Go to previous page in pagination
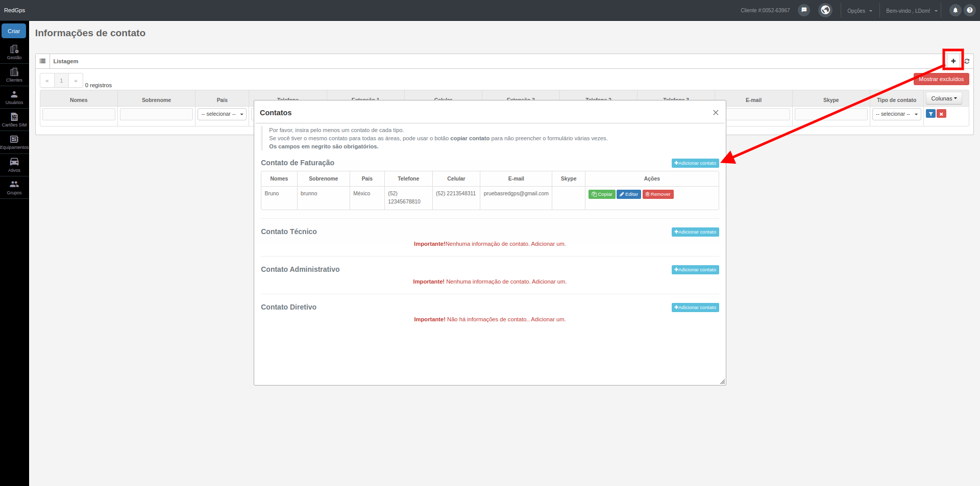980x486 pixels. click(x=47, y=81)
